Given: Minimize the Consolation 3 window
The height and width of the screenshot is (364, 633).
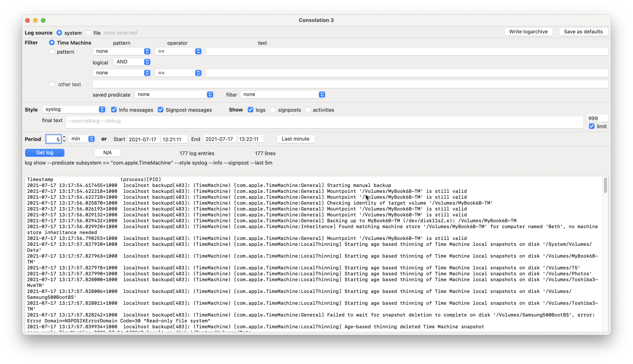Looking at the screenshot, I should [x=35, y=20].
